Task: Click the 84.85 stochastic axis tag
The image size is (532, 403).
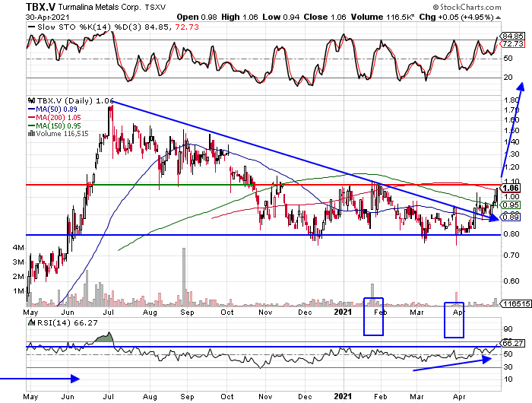Action: click(x=513, y=36)
